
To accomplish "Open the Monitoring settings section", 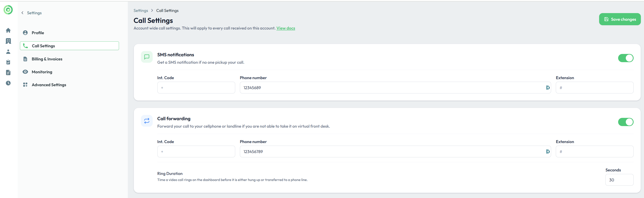I will (x=42, y=72).
